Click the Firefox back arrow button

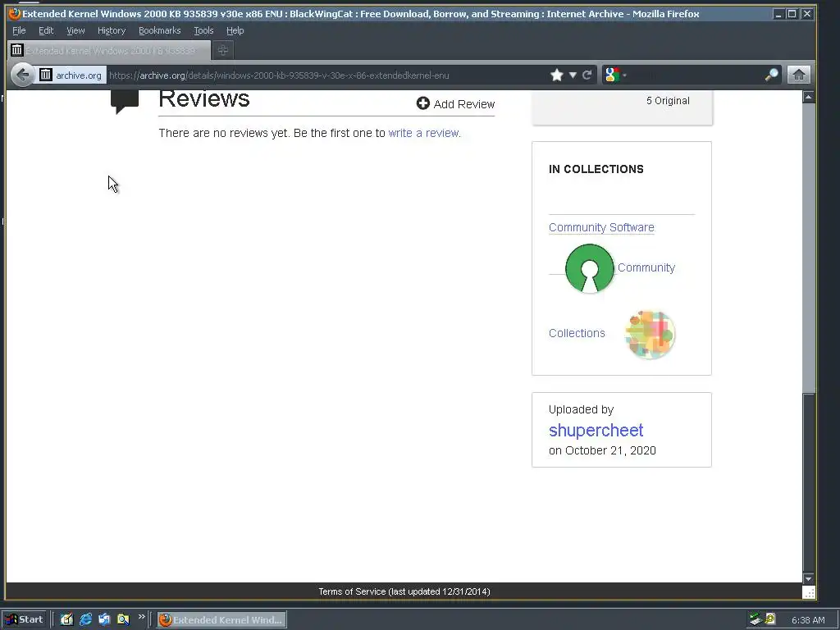[x=22, y=75]
